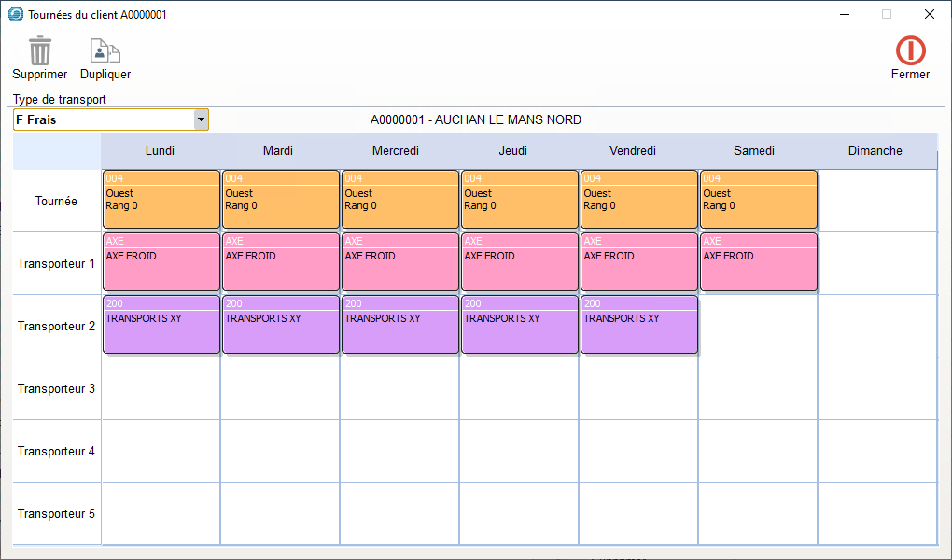Click empty Transporteur 5 cell under Lundi
The height and width of the screenshot is (560, 952).
coord(161,513)
